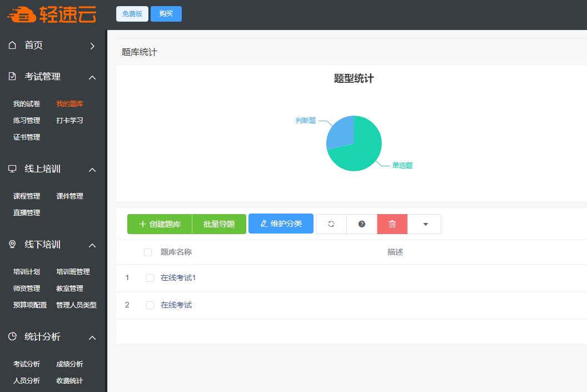Image resolution: width=587 pixels, height=392 pixels.
Task: Check the checkbox for 在线考试
Action: coord(150,305)
